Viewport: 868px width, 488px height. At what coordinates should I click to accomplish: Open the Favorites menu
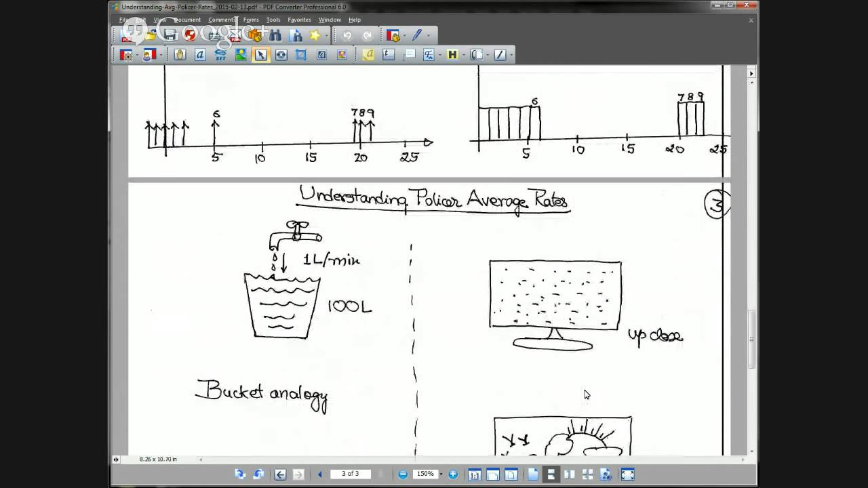[x=299, y=20]
